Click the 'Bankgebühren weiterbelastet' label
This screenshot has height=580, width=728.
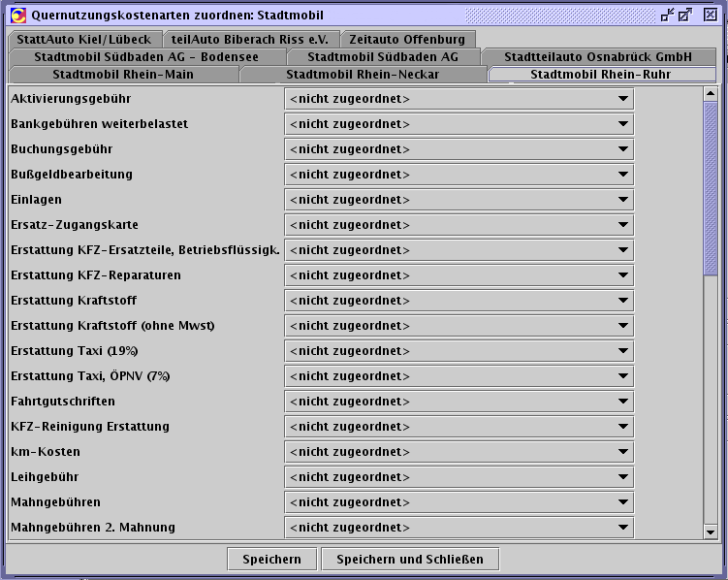pyautogui.click(x=99, y=124)
